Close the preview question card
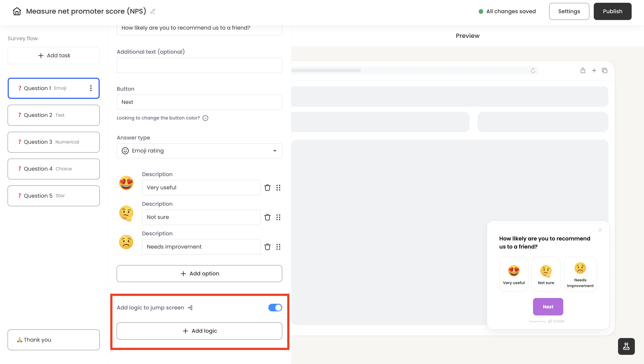This screenshot has height=364, width=644. coord(600,230)
